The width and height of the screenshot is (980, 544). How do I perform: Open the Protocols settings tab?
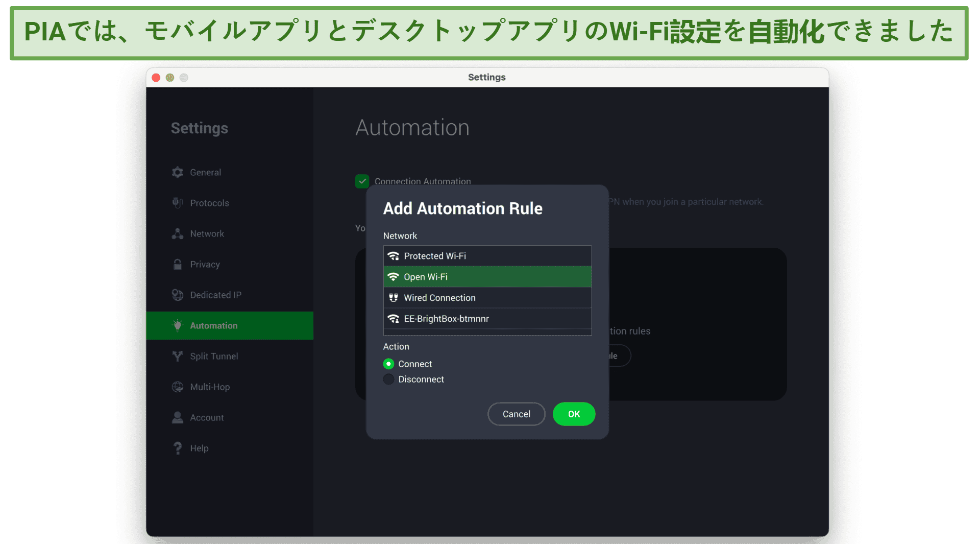pos(230,203)
